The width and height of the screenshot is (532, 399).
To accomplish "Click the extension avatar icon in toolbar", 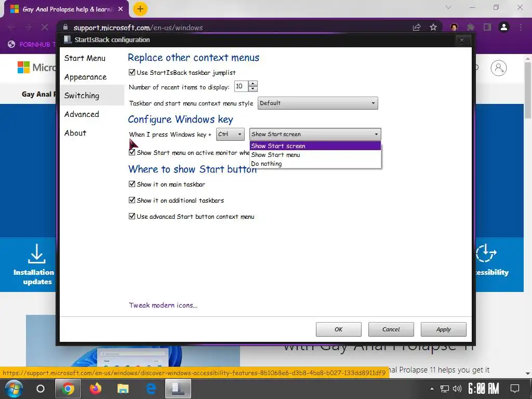I will pos(454,27).
